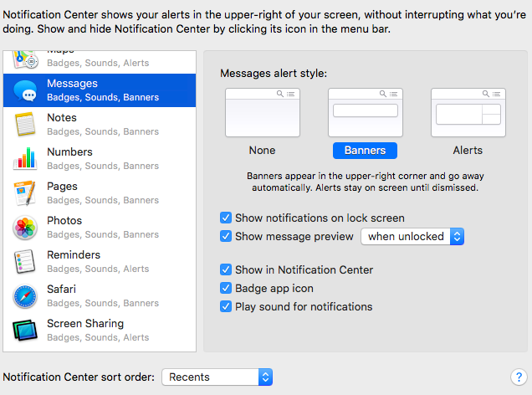Select Messages row name in app list
The height and width of the screenshot is (395, 532).
click(72, 84)
